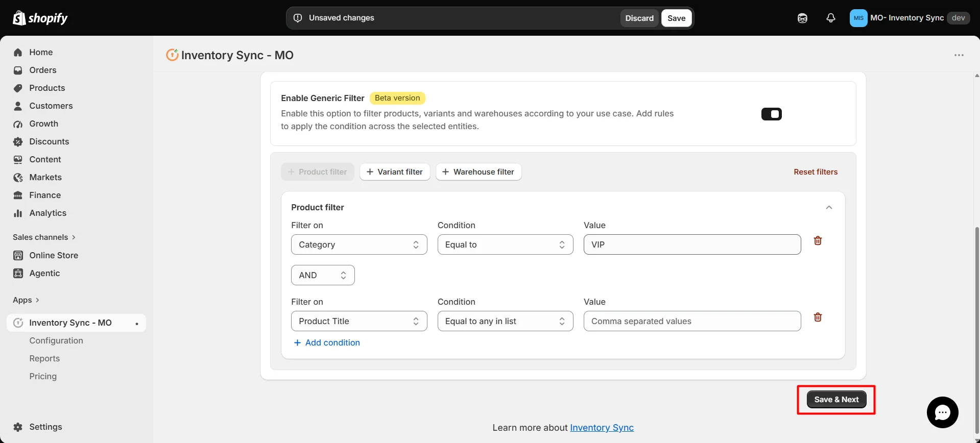Expand the Apps section
The height and width of the screenshot is (443, 980).
click(26, 300)
